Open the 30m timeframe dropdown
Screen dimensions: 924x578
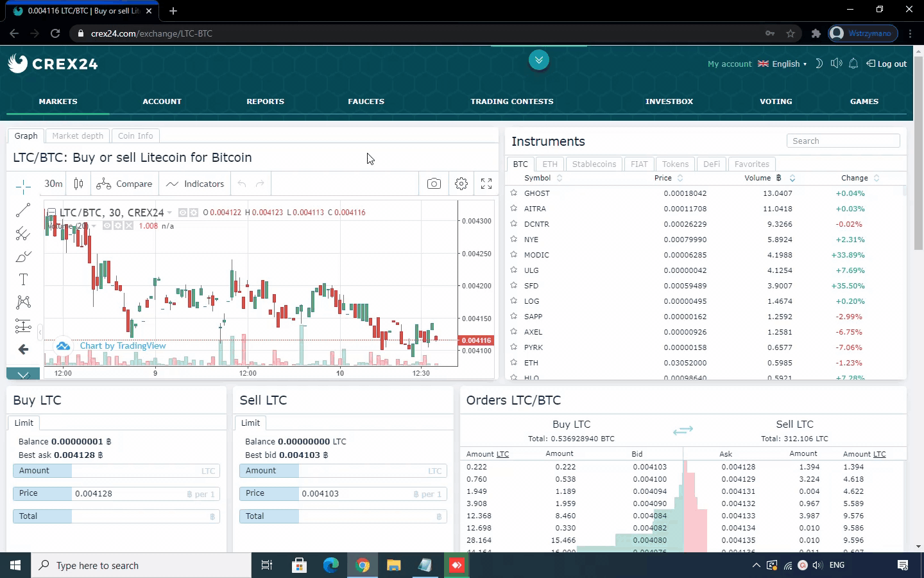(x=53, y=184)
